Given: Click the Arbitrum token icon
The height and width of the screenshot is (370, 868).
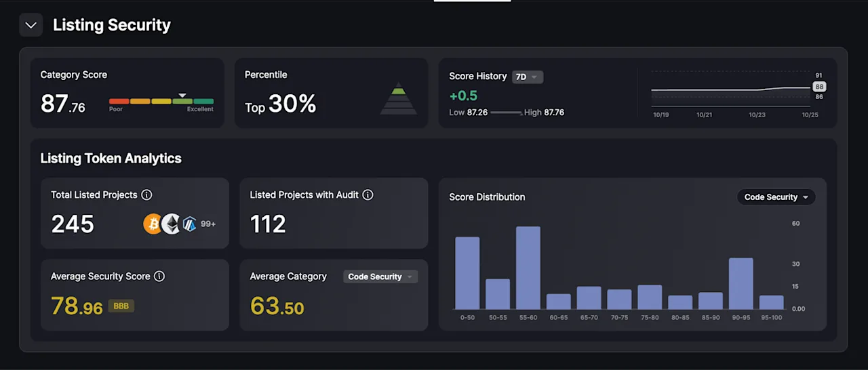Looking at the screenshot, I should pos(189,224).
